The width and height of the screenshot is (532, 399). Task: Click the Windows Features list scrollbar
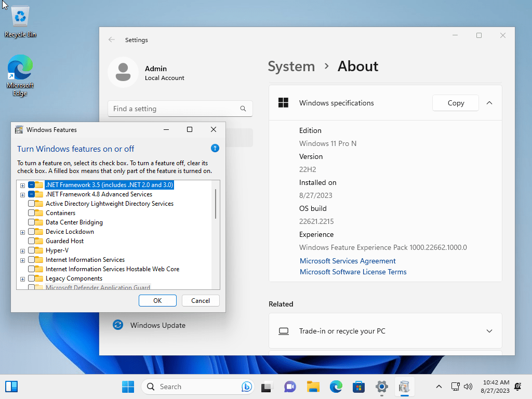[216, 204]
